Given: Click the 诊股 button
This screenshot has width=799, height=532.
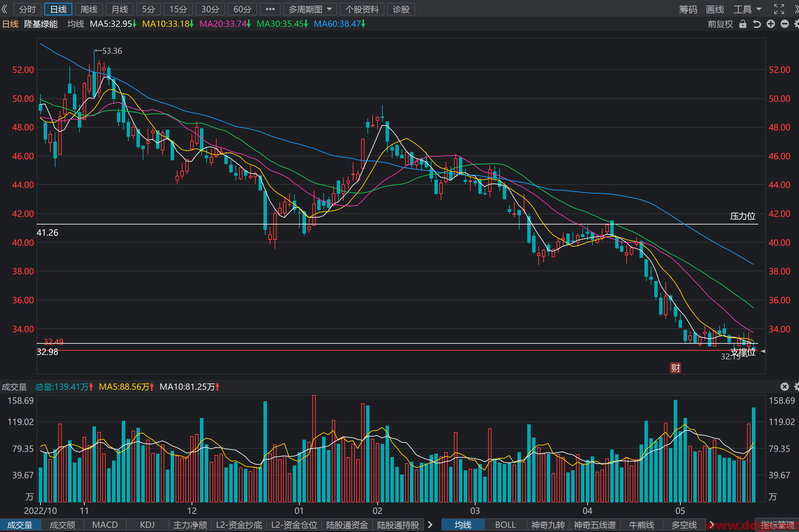Looking at the screenshot, I should [401, 9].
